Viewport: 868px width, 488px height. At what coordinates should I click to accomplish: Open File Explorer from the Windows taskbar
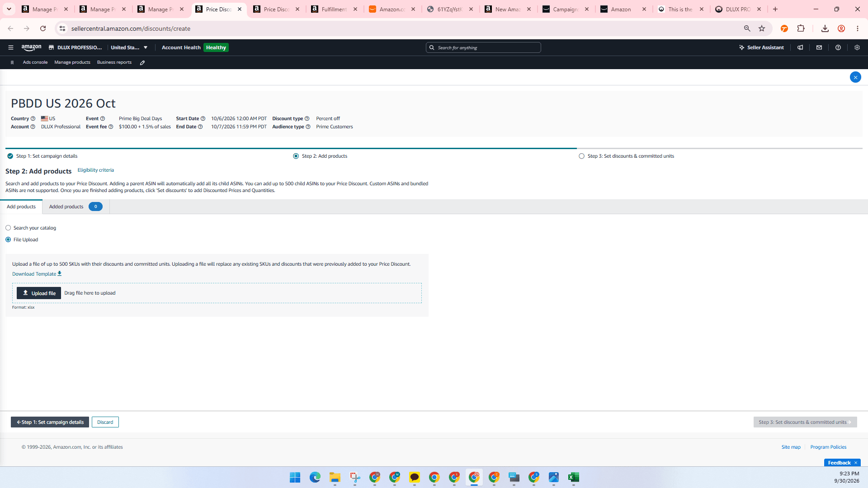click(335, 478)
